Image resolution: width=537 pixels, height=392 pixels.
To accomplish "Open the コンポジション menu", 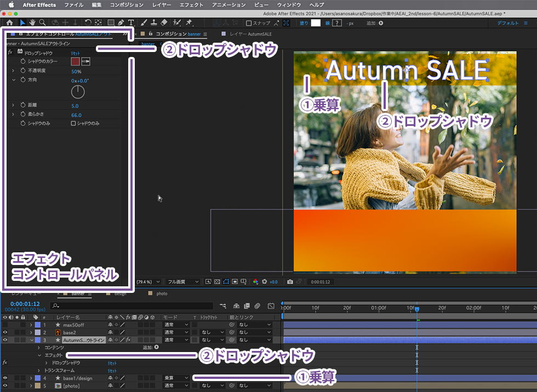I will click(127, 5).
